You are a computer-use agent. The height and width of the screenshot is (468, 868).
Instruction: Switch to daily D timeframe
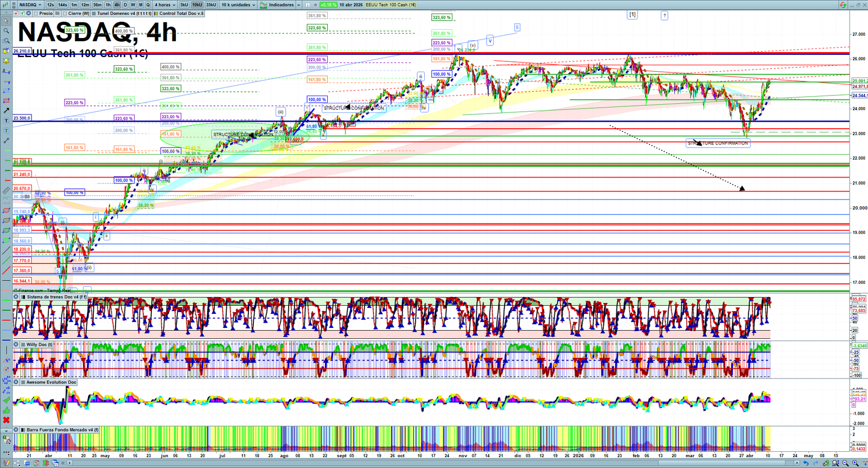tap(125, 5)
